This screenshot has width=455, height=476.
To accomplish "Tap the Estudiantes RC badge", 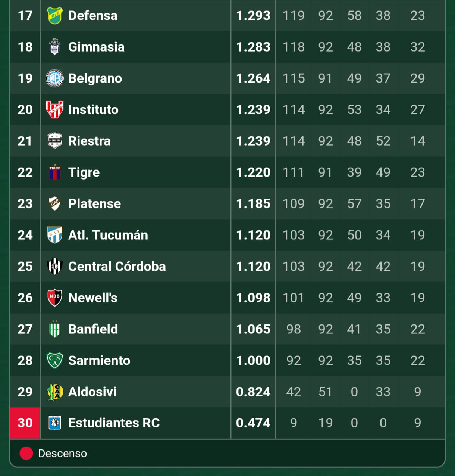I will click(x=55, y=423).
